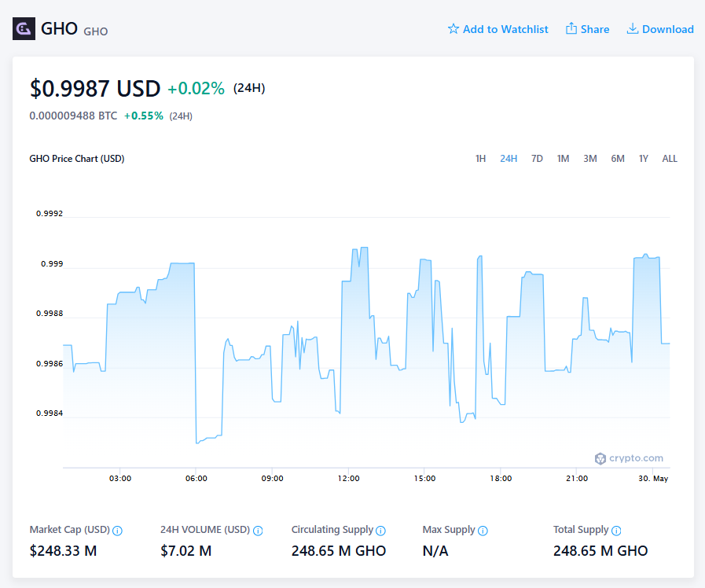Click the 03:00 time axis label
705x588 pixels.
120,478
